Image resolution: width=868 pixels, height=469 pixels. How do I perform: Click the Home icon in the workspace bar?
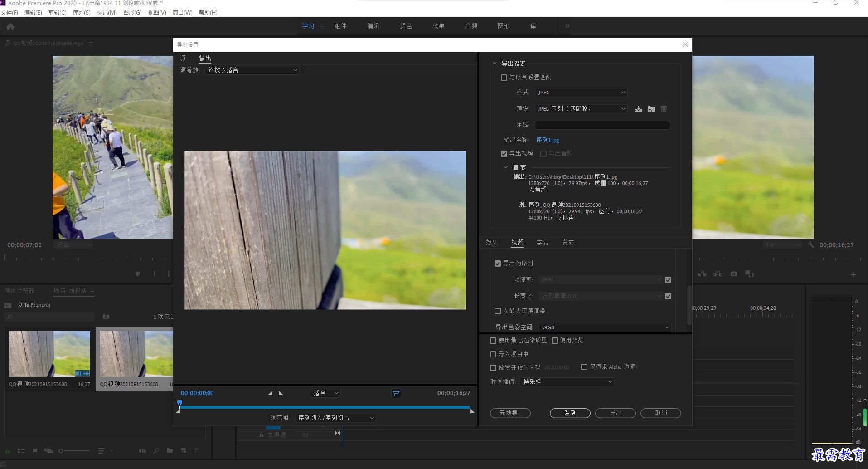click(10, 27)
